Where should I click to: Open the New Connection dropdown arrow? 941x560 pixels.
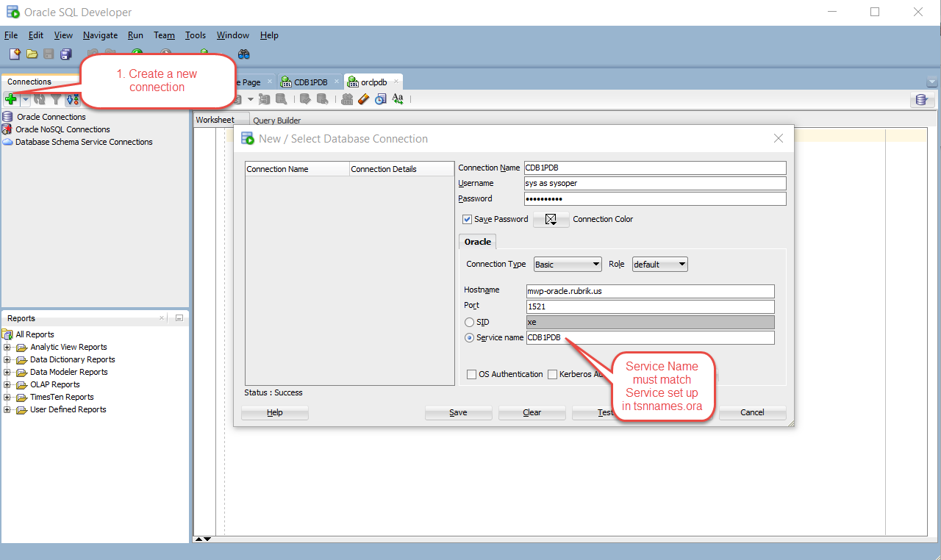[25, 99]
